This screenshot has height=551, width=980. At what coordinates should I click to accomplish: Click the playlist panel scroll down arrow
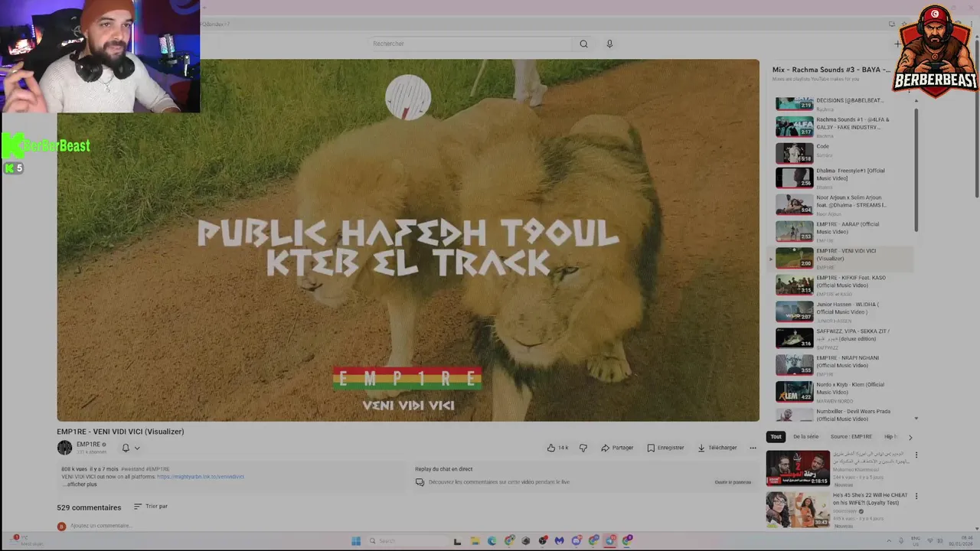coord(916,419)
